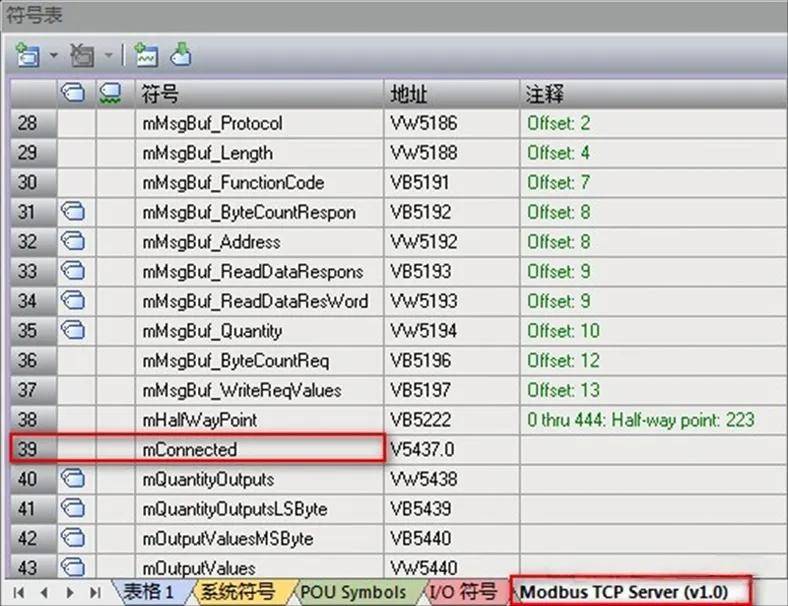Click overlap icon in row 43

tap(73, 567)
